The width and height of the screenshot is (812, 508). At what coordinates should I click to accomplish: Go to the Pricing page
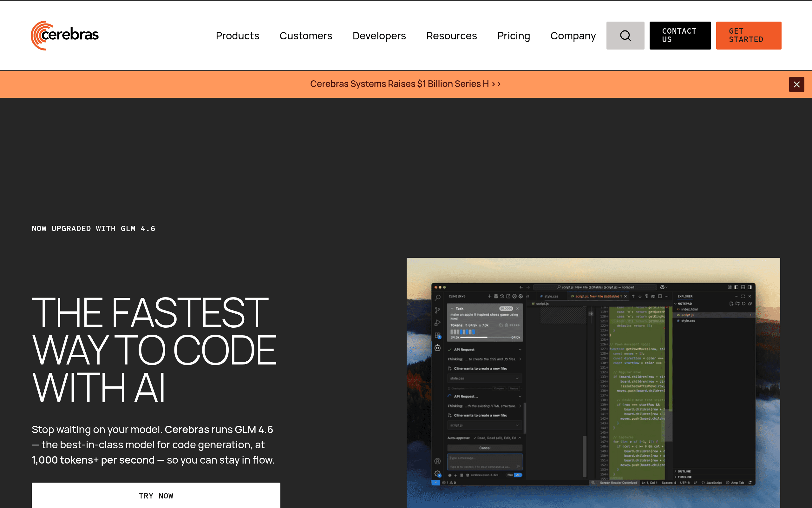[x=514, y=36]
